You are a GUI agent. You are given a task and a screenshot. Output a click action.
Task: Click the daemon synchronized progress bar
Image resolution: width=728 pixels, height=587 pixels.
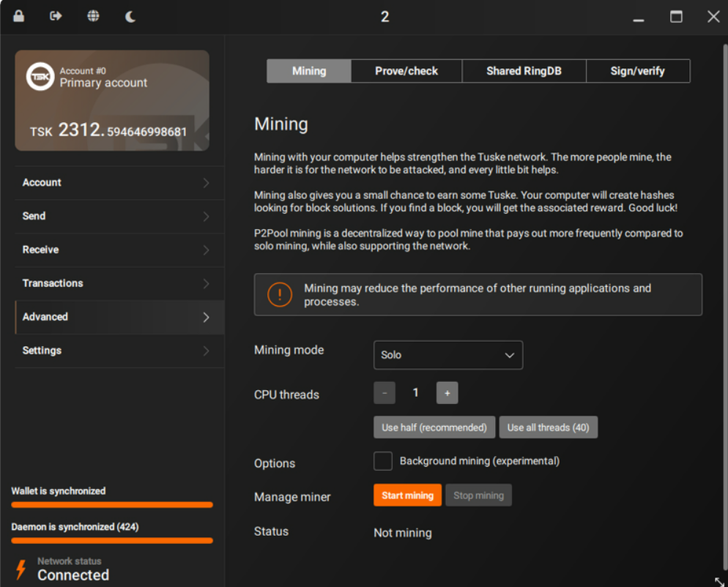pos(112,541)
